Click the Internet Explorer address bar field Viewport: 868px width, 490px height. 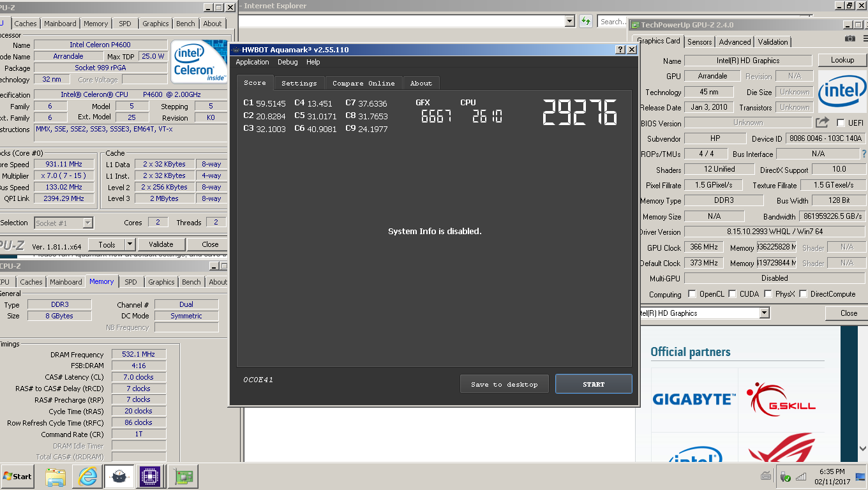[x=402, y=21]
